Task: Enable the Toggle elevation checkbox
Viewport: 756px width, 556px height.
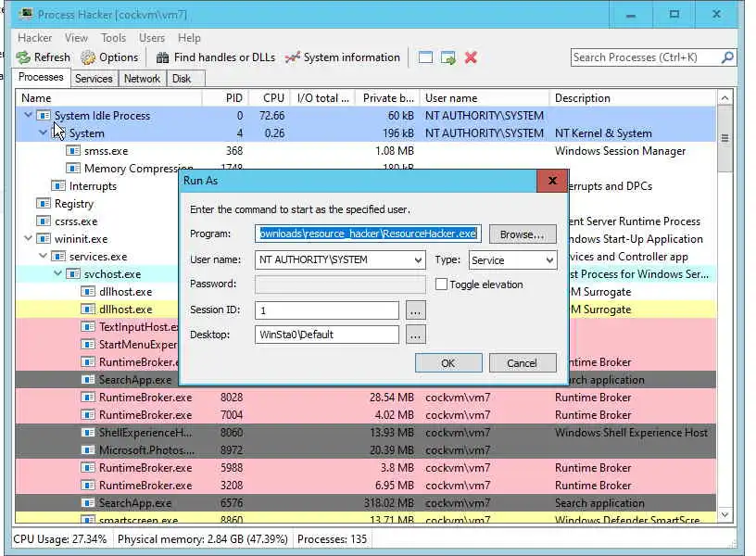Action: [441, 284]
